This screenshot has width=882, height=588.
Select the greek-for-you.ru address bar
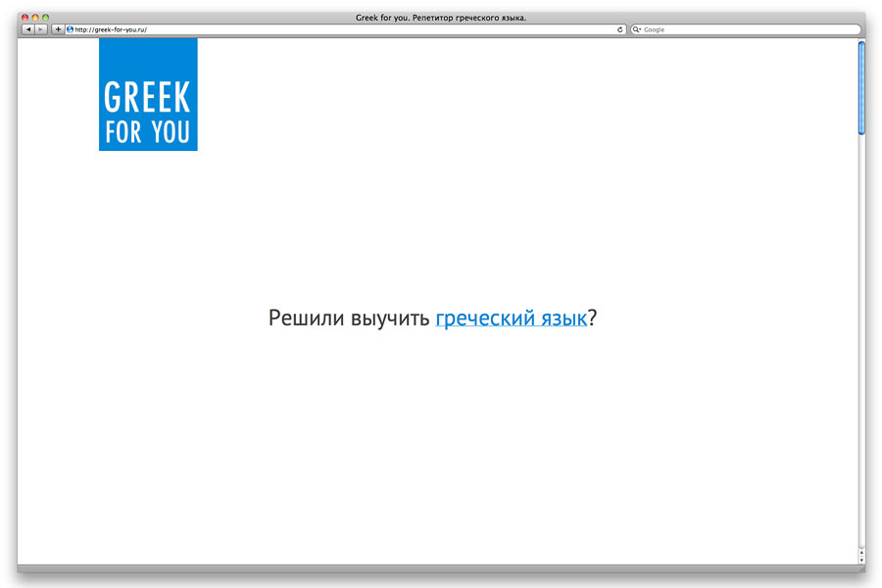point(343,29)
